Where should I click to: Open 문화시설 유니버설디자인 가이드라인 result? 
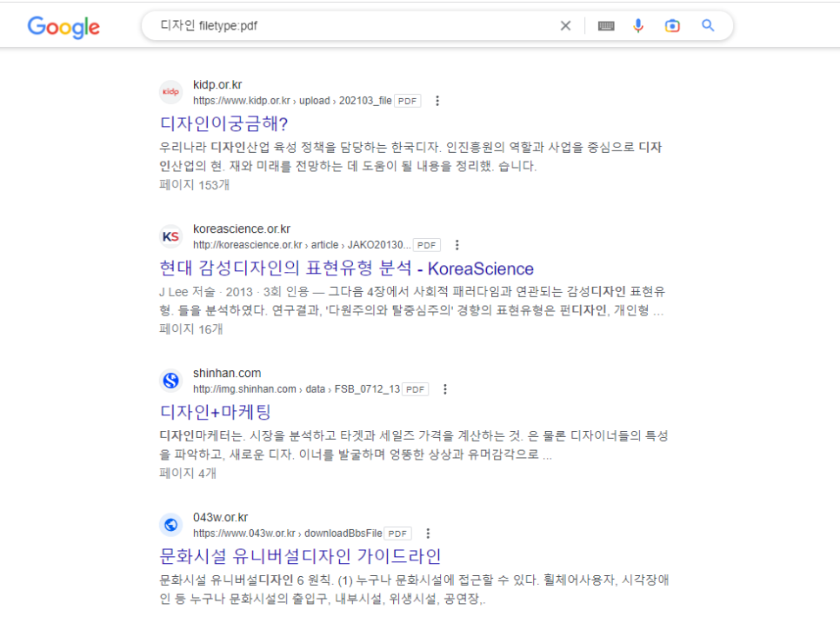pyautogui.click(x=301, y=556)
